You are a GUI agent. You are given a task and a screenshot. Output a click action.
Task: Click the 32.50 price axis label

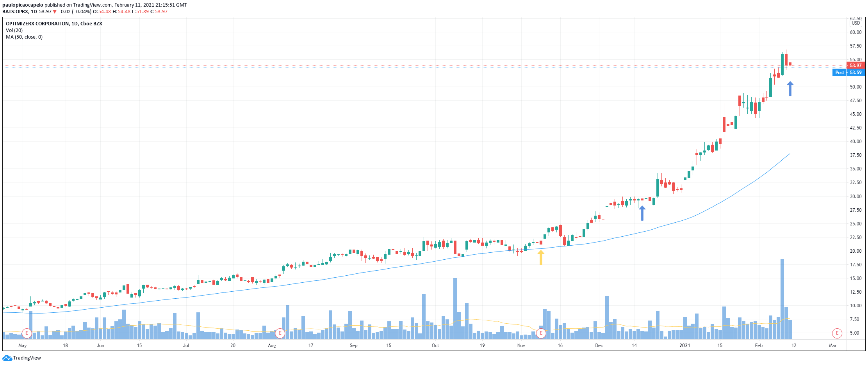(856, 182)
